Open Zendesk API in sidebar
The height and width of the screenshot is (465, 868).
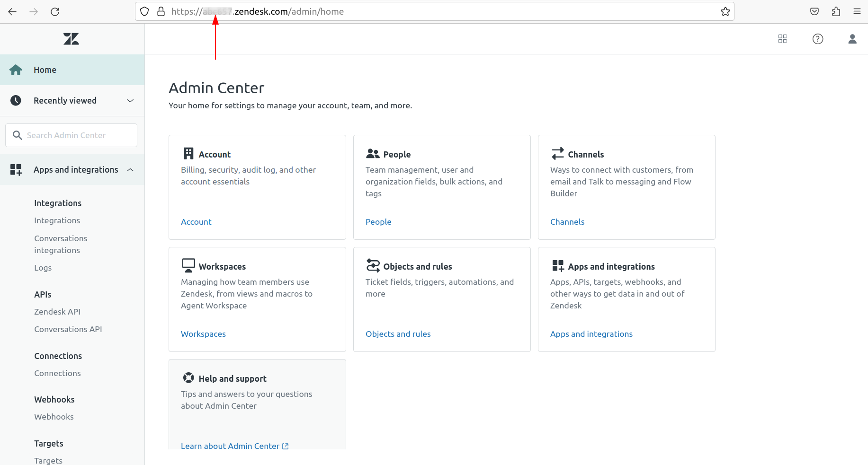tap(57, 312)
